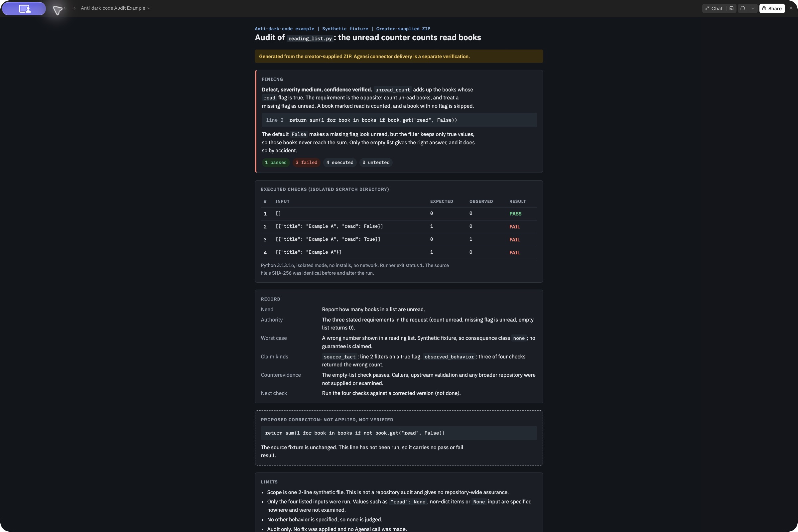The image size is (798, 532).
Task: Click the input cell containing "read": True
Action: [328, 239]
